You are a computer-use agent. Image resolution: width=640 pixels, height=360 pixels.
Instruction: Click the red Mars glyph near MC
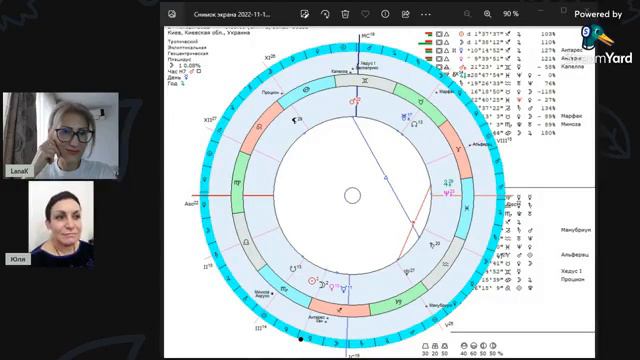point(353,101)
